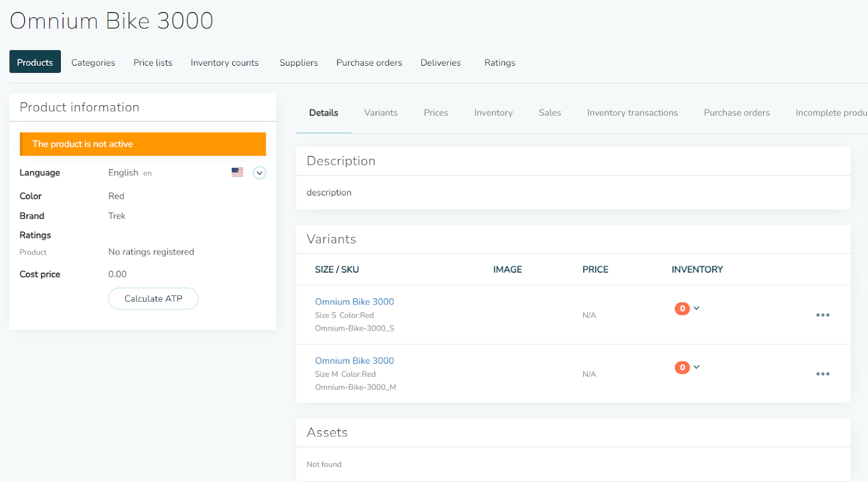Click the Cost price value 0.00

[x=117, y=274]
